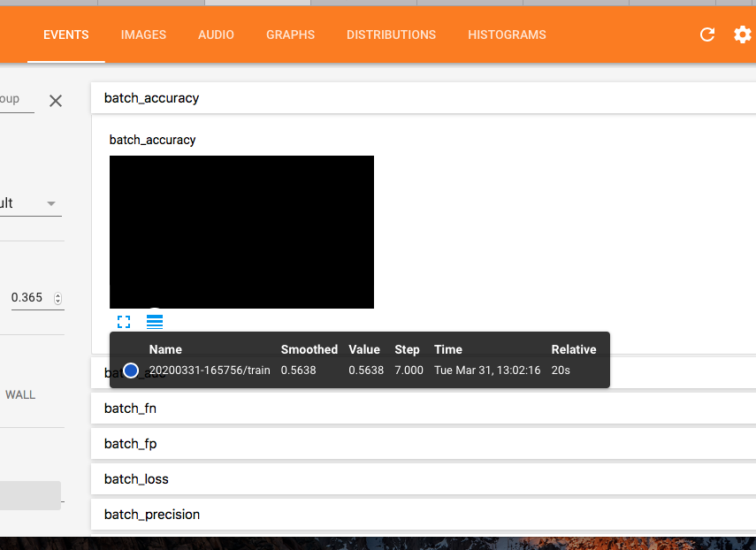Refresh the dashboard data
This screenshot has height=550, width=756.
point(706,34)
